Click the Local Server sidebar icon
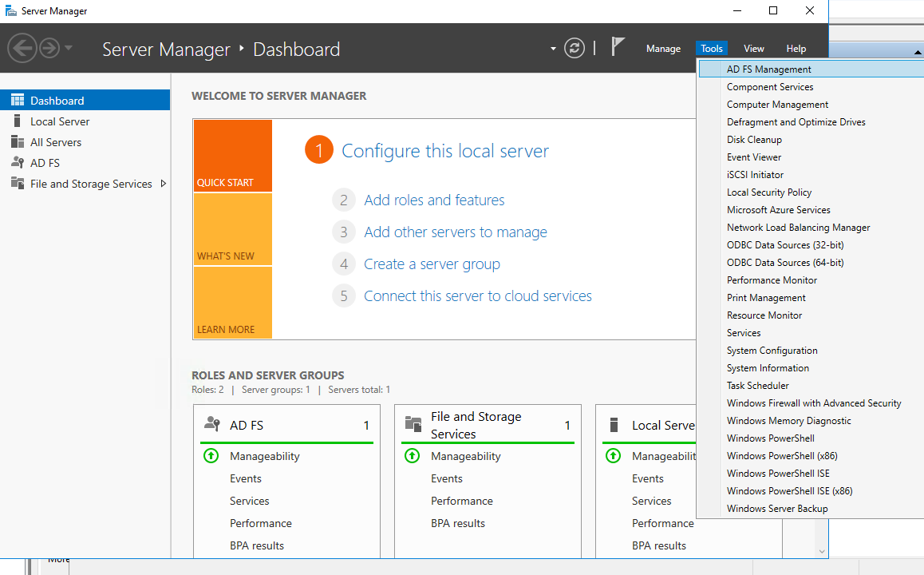Viewport: 924px width, 575px height. [x=17, y=121]
